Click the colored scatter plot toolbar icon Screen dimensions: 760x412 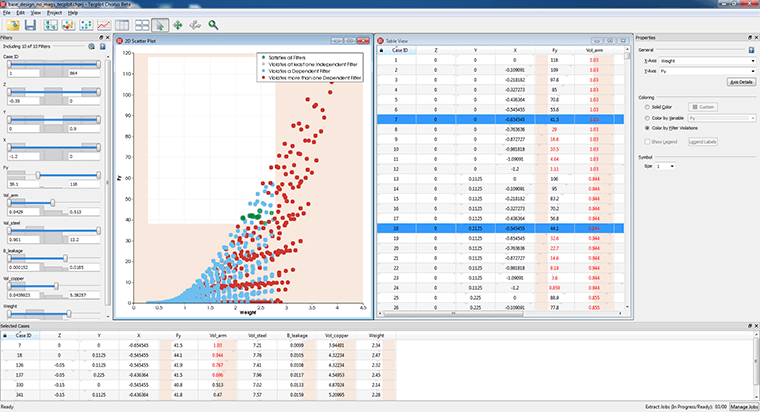[x=68, y=25]
